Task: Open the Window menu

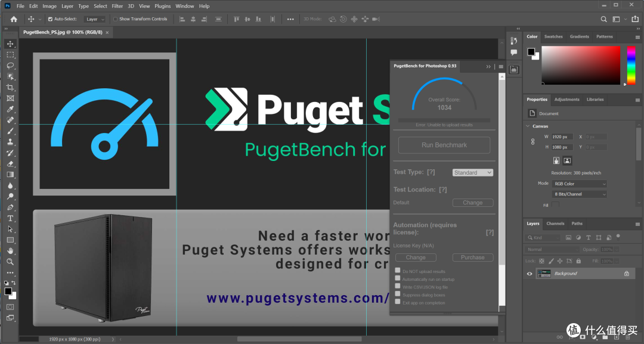Action: 185,6
